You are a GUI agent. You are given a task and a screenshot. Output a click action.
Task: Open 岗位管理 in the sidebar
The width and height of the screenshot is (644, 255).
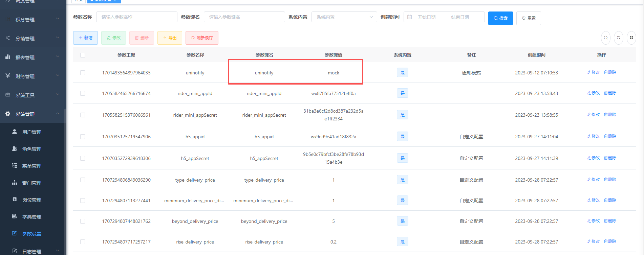tap(32, 200)
